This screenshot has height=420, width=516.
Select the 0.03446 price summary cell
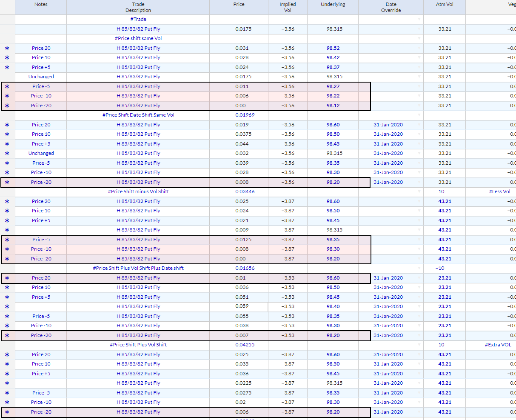239,192
